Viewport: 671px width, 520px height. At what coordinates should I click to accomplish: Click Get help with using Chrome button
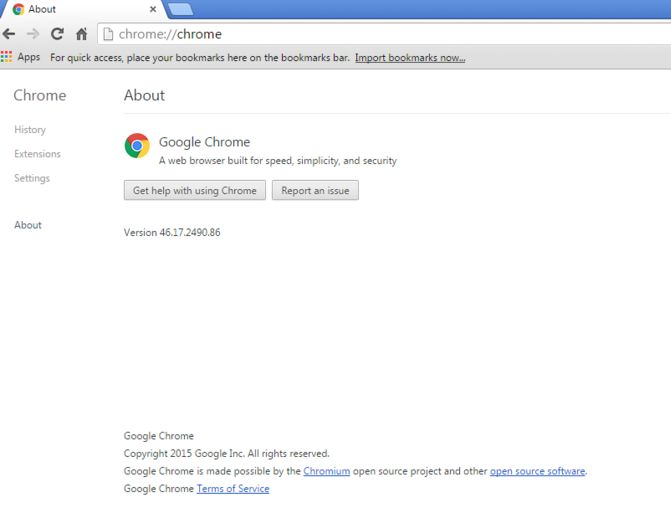pos(195,190)
